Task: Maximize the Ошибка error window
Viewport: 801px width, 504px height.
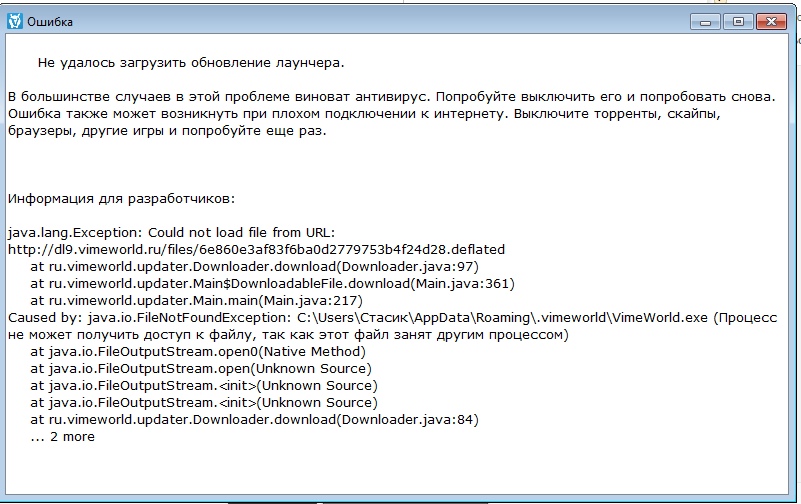Action: coord(738,22)
